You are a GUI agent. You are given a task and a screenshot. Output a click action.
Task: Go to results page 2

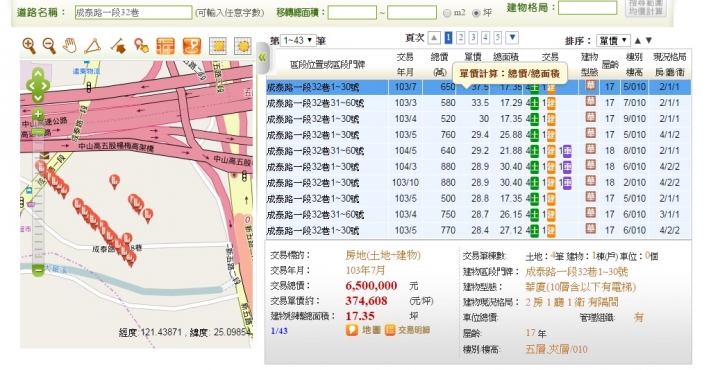tap(461, 38)
